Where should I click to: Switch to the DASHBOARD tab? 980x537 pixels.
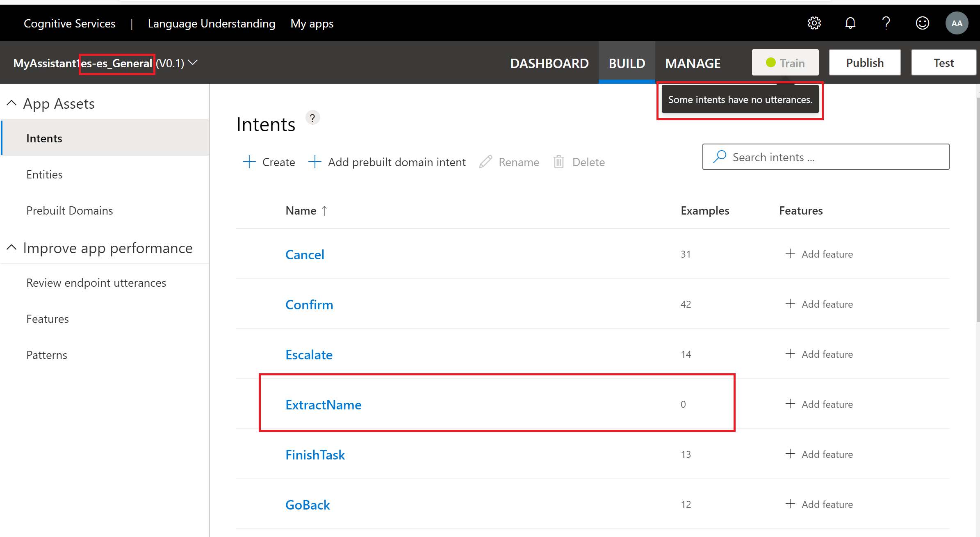point(549,63)
